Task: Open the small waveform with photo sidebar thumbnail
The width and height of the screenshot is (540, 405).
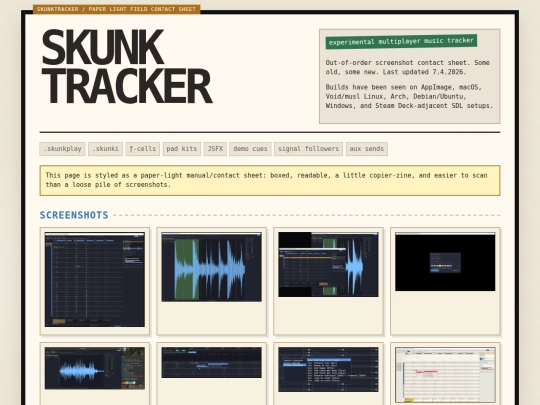Action: click(x=95, y=368)
